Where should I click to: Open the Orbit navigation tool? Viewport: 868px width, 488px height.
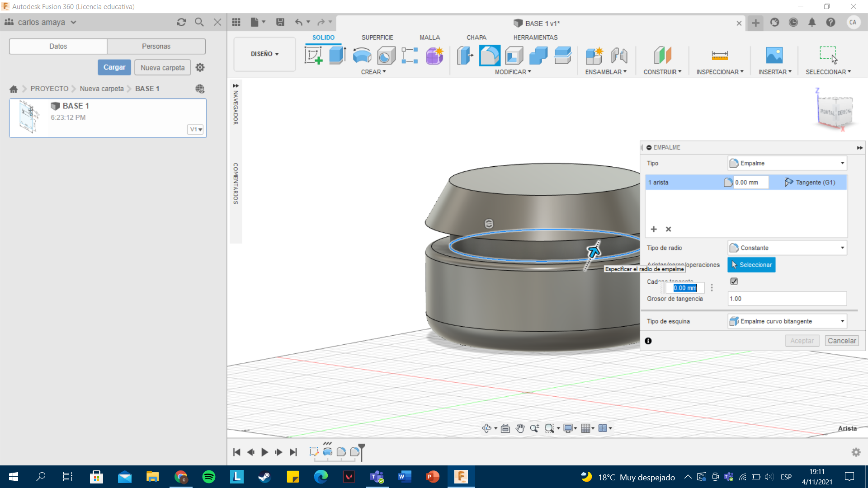pyautogui.click(x=487, y=428)
